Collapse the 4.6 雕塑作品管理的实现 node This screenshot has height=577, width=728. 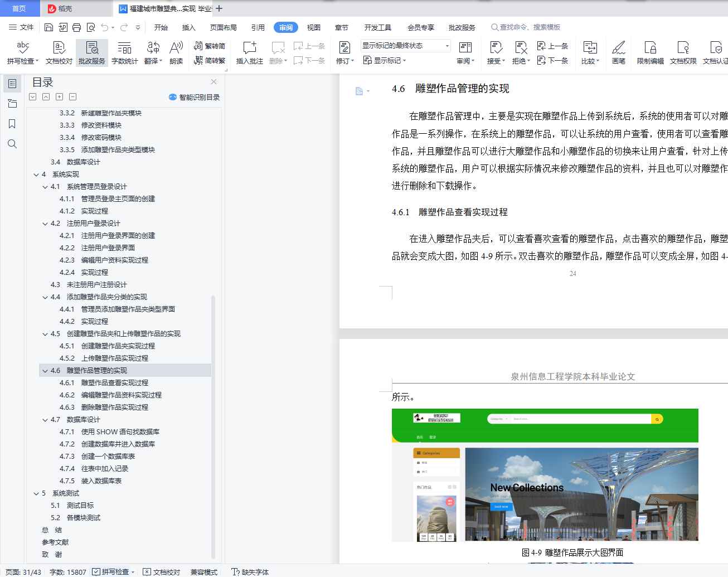[x=45, y=371]
